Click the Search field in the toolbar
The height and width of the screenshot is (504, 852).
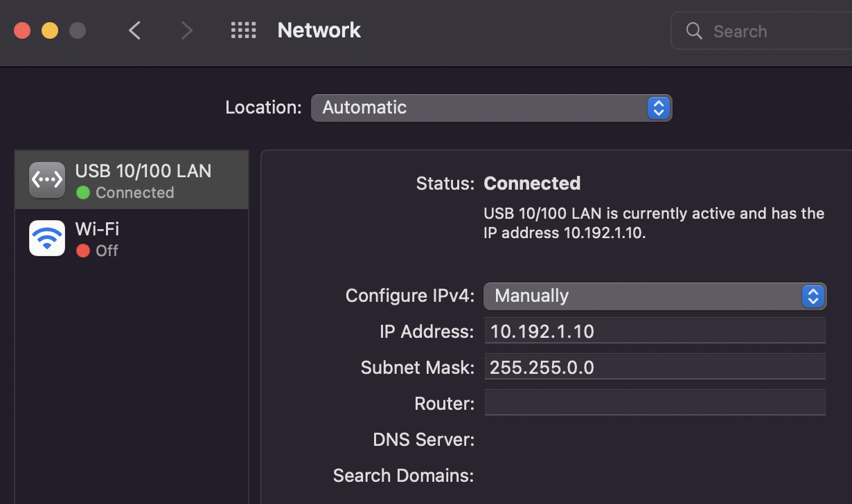point(762,31)
